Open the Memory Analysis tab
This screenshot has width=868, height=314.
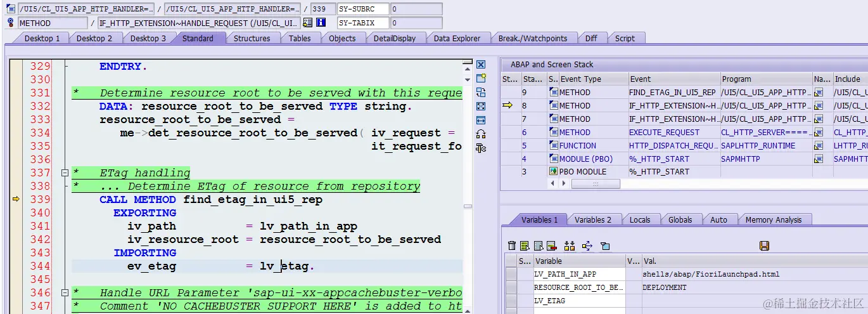[774, 219]
